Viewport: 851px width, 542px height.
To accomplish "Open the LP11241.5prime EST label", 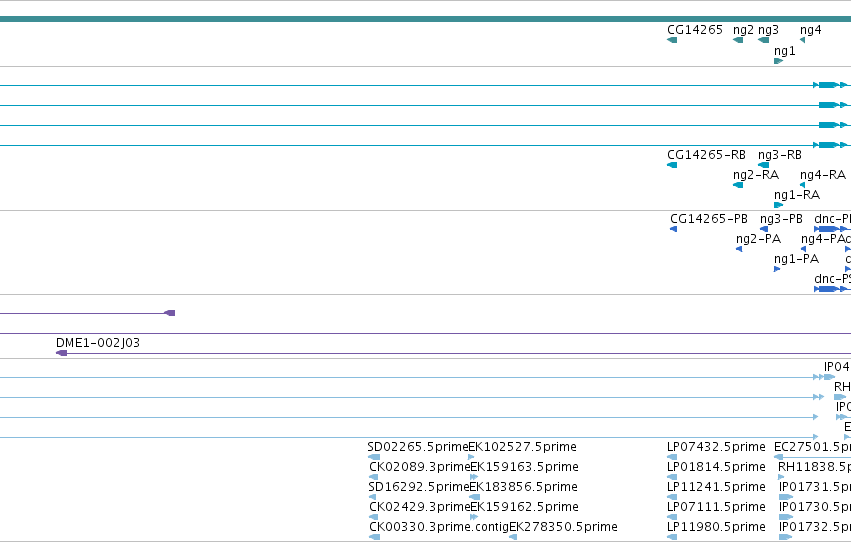I will [x=716, y=487].
